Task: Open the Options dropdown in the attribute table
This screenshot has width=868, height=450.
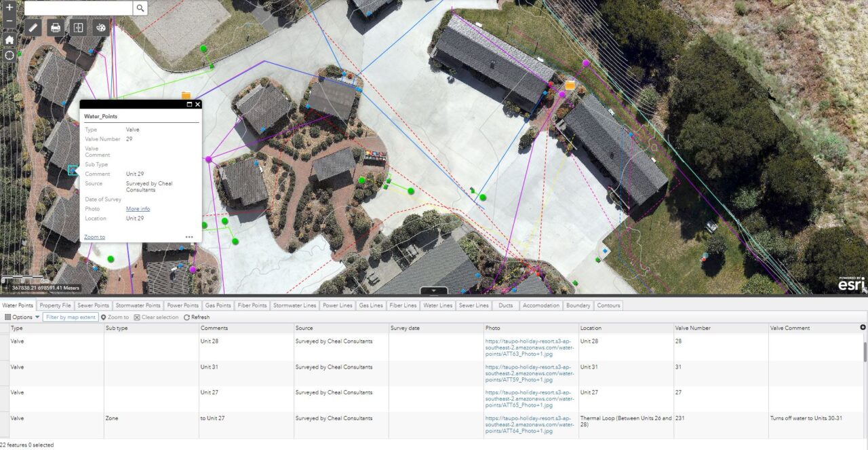Action: (20, 316)
